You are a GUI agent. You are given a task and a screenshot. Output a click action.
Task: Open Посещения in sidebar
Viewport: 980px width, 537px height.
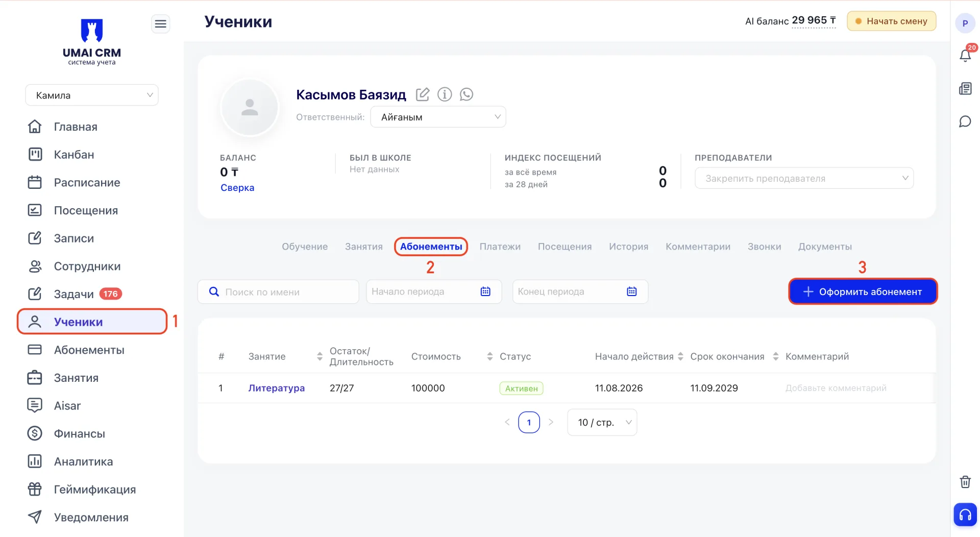(92, 210)
